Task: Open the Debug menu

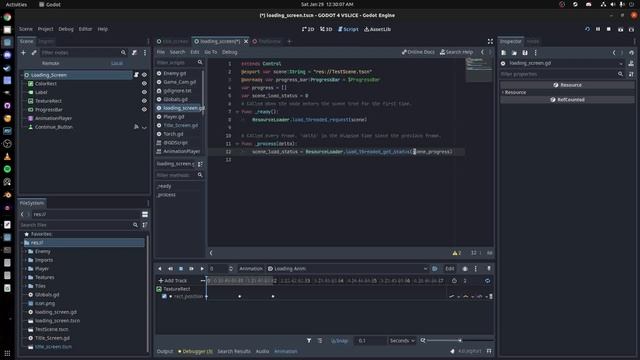Action: [x=66, y=29]
